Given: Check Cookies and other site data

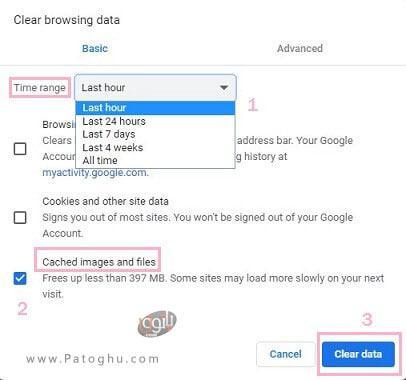Looking at the screenshot, I should [x=20, y=218].
